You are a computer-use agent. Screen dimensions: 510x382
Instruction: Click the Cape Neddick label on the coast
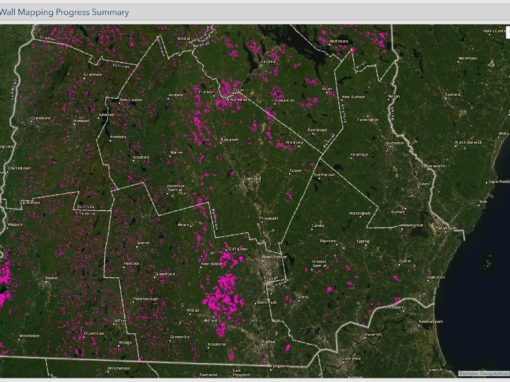(499, 182)
